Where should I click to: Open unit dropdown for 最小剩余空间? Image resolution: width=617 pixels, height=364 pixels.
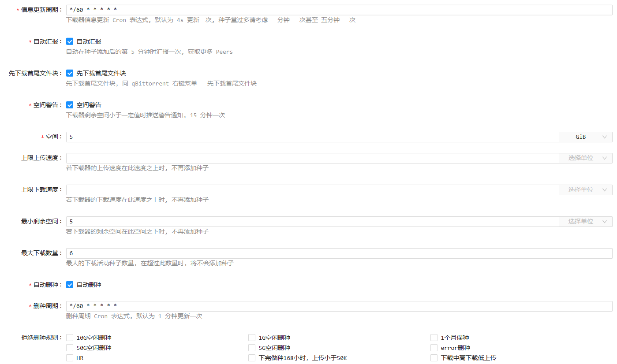pos(585,221)
